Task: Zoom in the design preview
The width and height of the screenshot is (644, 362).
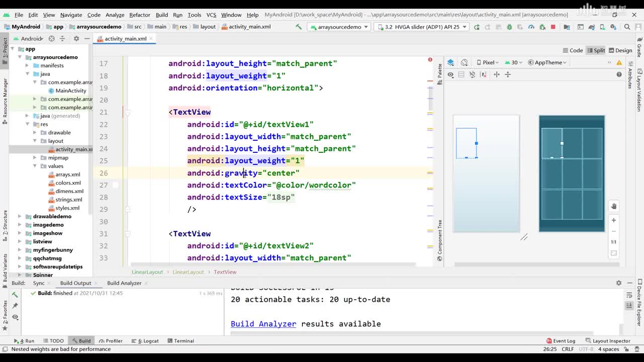Action: tap(613, 220)
